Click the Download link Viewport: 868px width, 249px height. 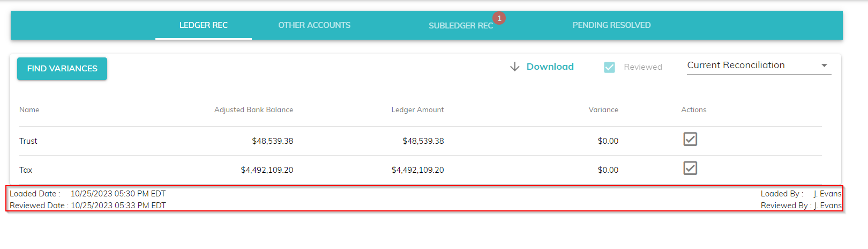[x=550, y=67]
